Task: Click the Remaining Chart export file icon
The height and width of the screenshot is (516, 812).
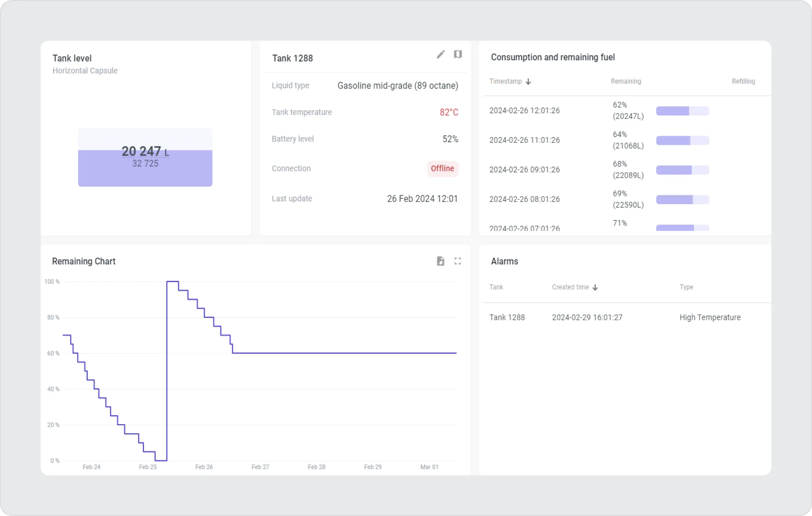Action: click(440, 261)
